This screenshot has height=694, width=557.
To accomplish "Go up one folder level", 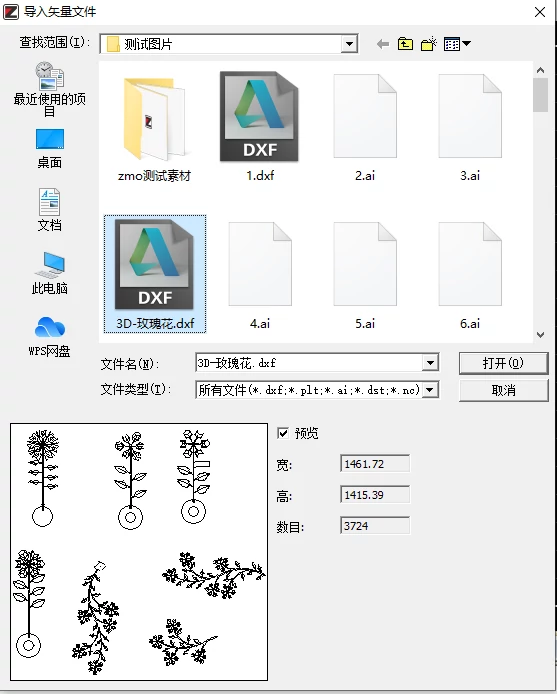I will (x=405, y=44).
